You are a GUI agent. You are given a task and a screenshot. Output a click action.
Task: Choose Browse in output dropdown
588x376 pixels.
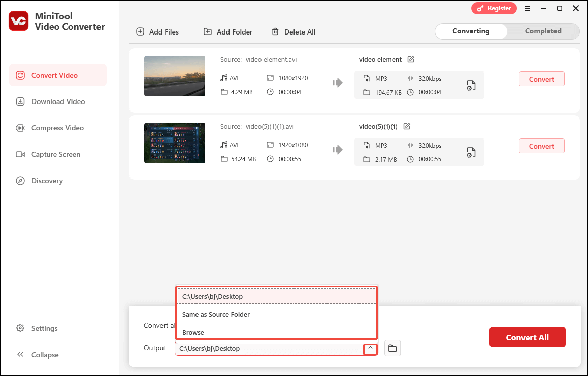[276, 332]
